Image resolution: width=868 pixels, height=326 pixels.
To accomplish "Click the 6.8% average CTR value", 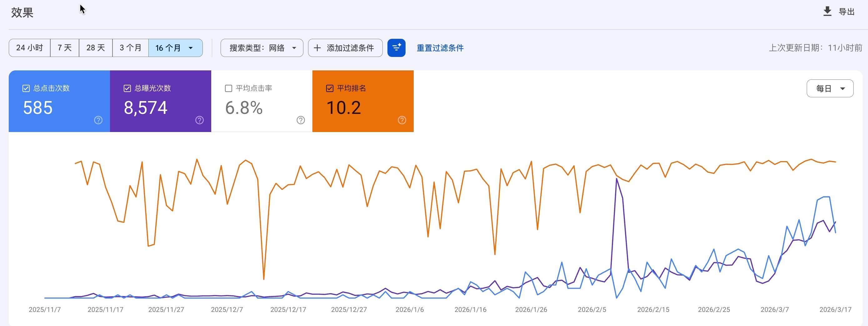I will (x=244, y=108).
